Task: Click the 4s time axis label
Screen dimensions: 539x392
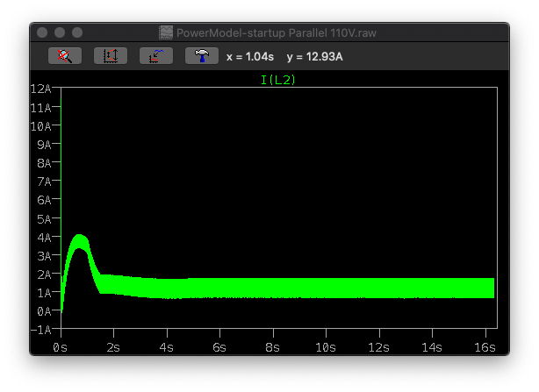Action: pos(167,348)
